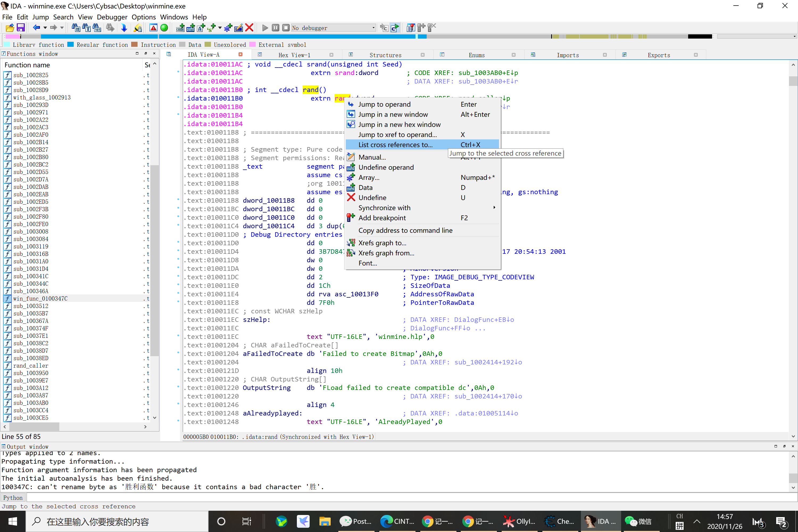Open a file with the folder icon
The image size is (798, 532).
click(10, 28)
